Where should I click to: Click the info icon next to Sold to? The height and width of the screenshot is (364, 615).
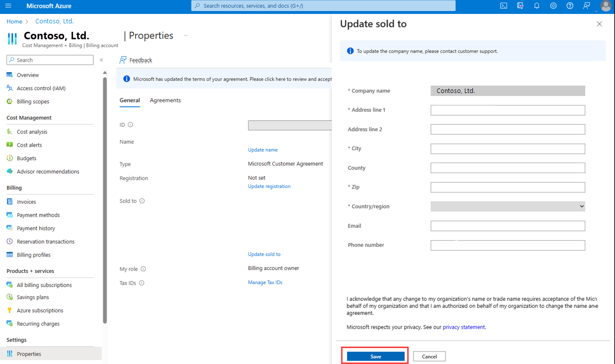[x=142, y=201]
